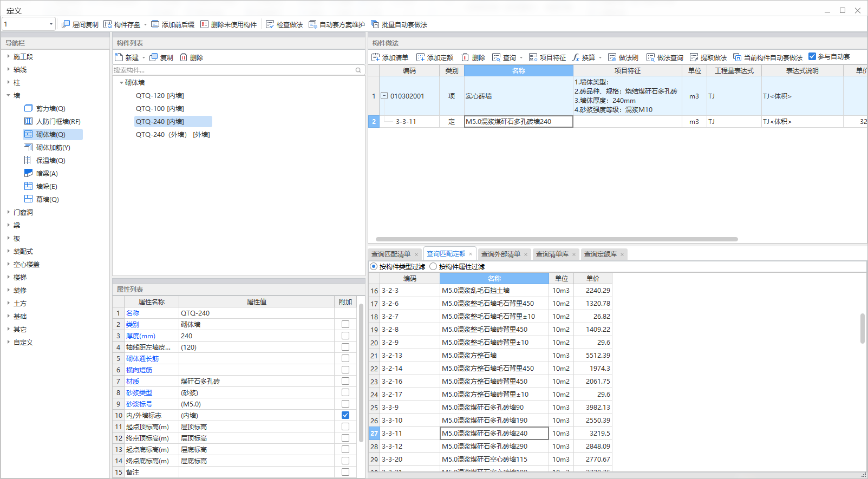
Task: Select component QTQ-120 [内墙]
Action: (160, 96)
